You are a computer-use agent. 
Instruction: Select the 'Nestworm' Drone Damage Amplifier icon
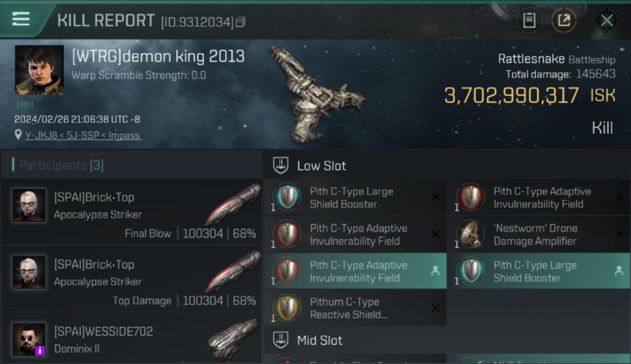(471, 234)
